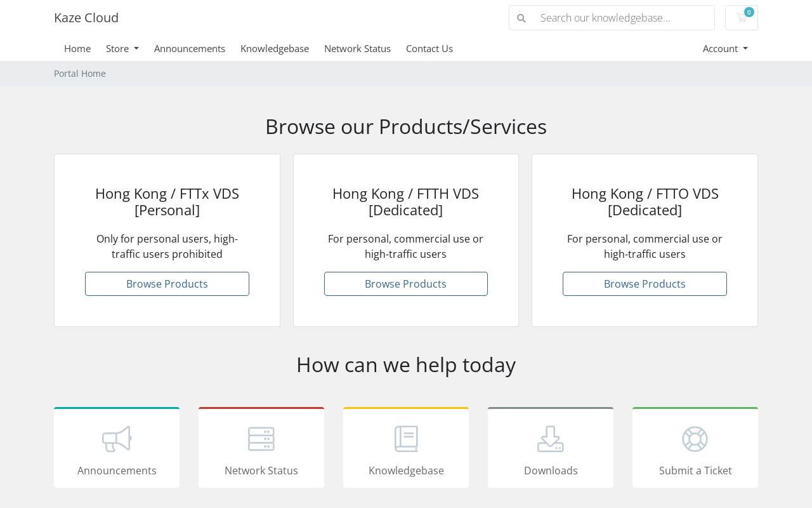
Task: Click 'Browse our Products/Services' heading
Action: (x=406, y=126)
